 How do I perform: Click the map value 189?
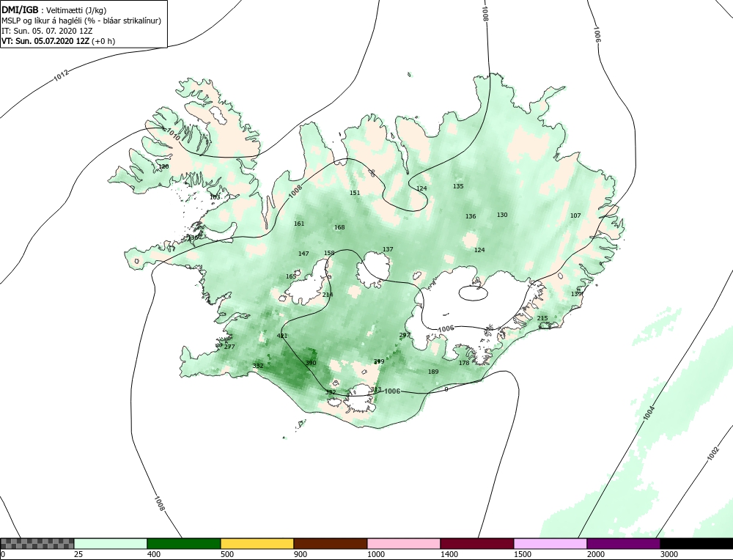433,372
